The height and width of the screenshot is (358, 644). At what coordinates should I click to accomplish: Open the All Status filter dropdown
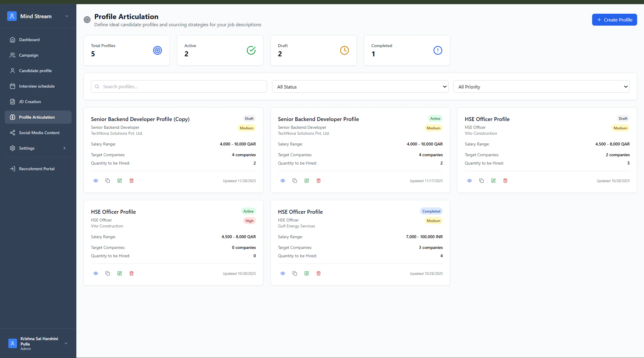point(360,87)
